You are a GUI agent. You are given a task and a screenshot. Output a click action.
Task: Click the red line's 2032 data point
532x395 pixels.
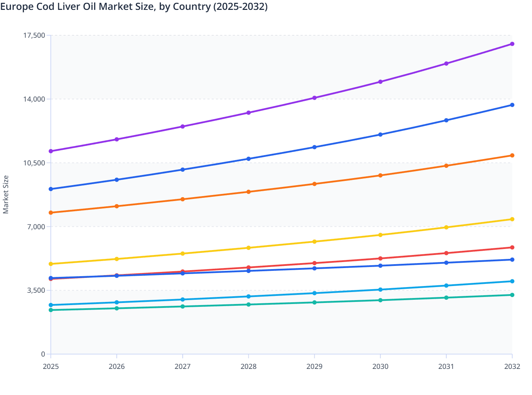pos(512,248)
